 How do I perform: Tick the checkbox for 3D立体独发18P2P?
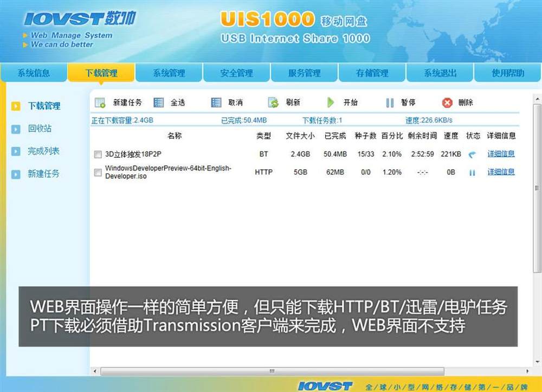pyautogui.click(x=98, y=154)
